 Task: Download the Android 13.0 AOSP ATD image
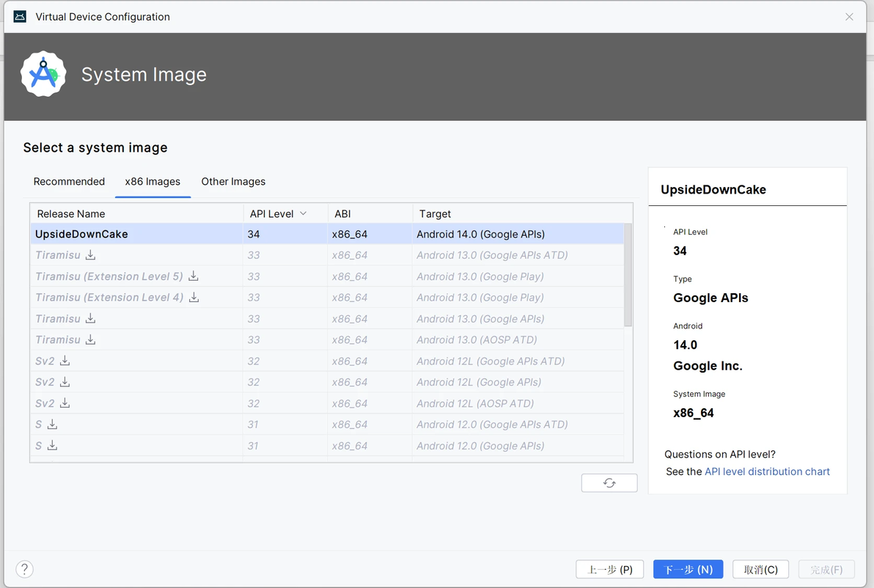[91, 339]
